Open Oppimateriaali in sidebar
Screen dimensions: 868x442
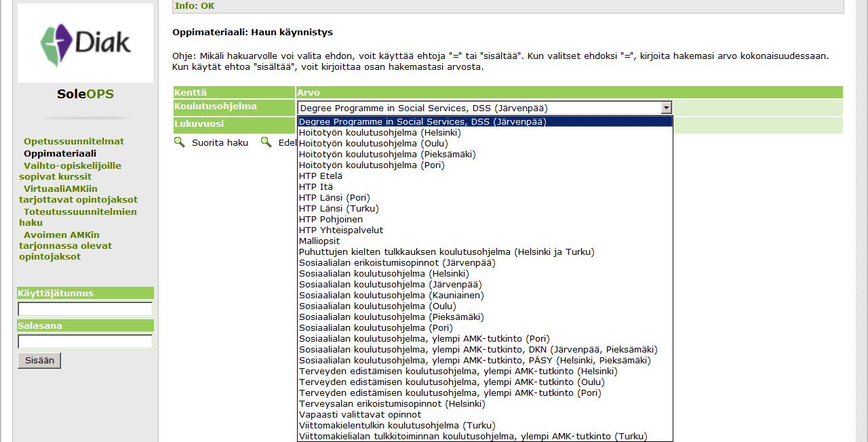pos(60,154)
